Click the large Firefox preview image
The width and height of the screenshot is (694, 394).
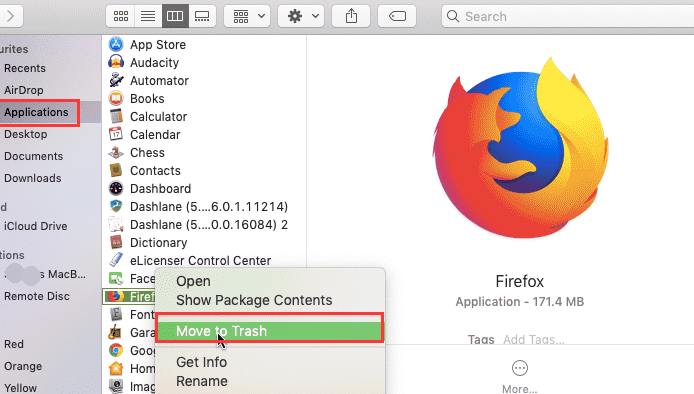click(520, 148)
